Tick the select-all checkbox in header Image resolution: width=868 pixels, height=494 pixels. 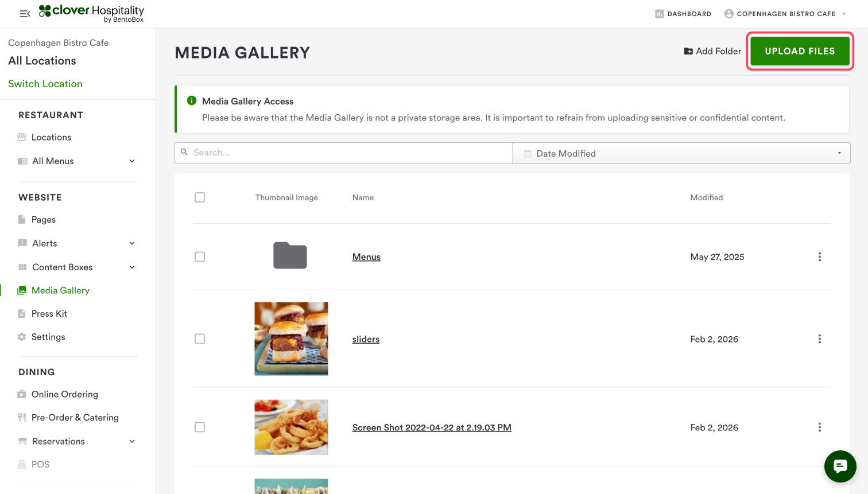click(x=200, y=197)
